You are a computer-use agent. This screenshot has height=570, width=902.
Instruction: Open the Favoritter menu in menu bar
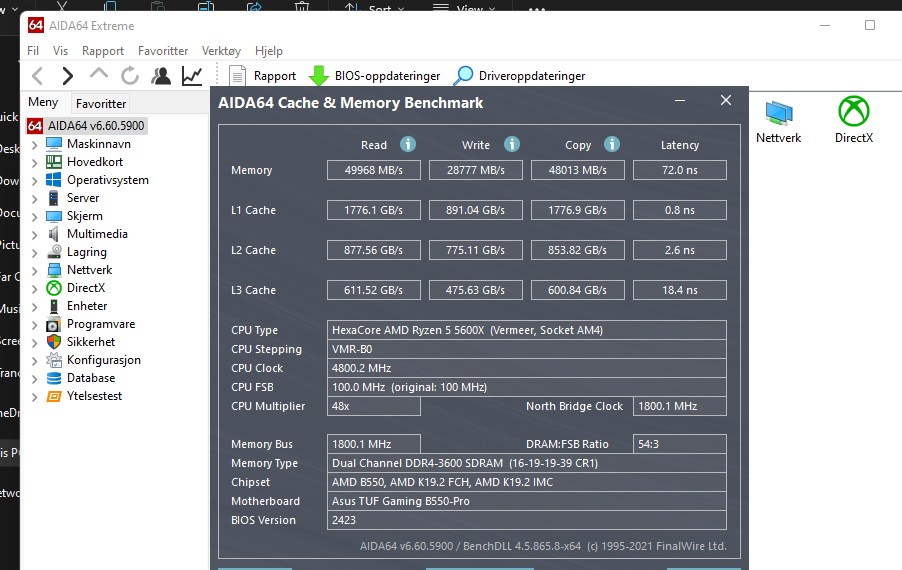click(163, 51)
